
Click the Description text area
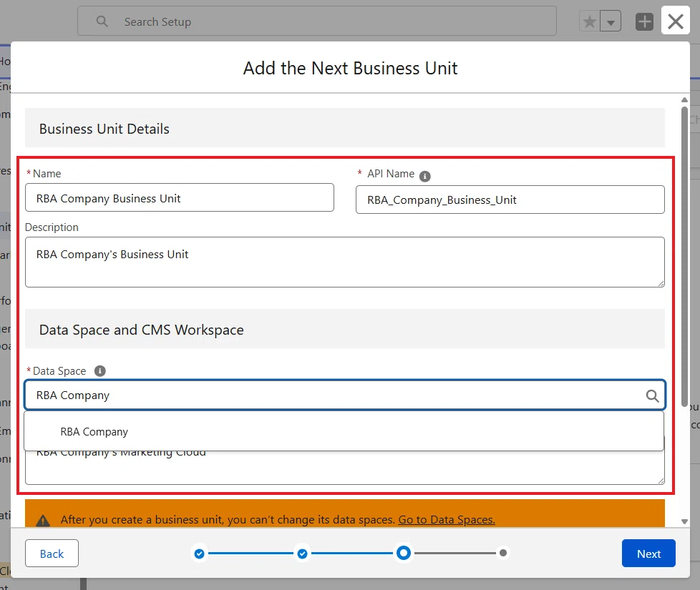[x=345, y=262]
